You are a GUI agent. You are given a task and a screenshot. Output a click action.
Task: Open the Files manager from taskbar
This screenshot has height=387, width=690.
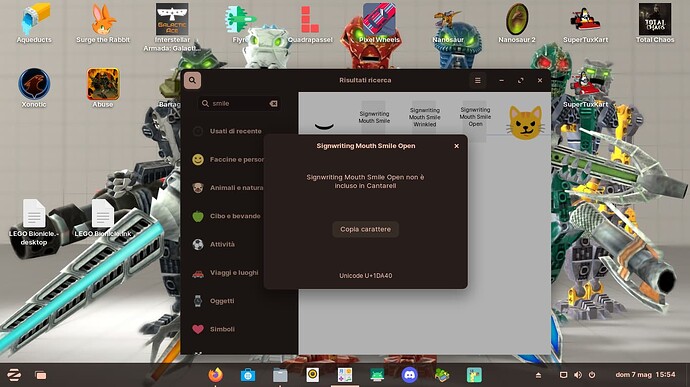[x=280, y=375]
